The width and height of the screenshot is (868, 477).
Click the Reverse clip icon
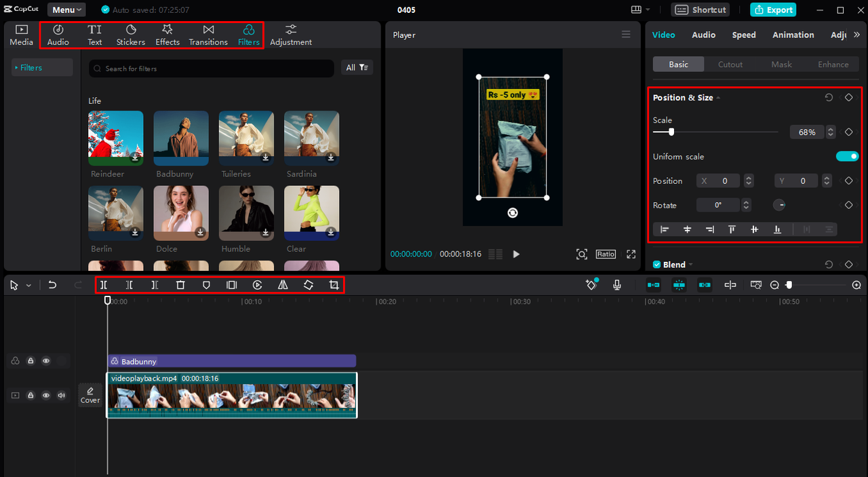point(258,285)
